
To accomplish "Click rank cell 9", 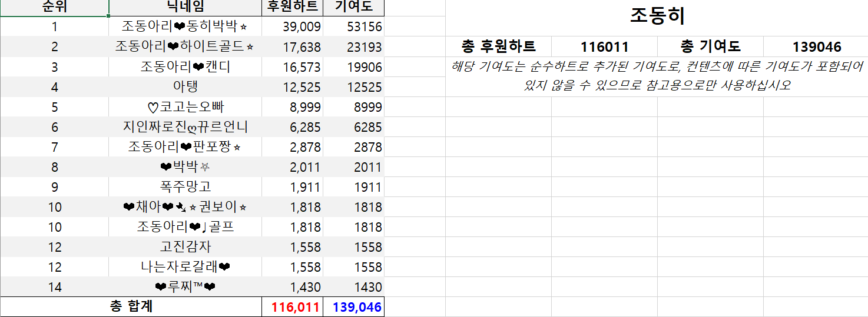I will pyautogui.click(x=54, y=186).
